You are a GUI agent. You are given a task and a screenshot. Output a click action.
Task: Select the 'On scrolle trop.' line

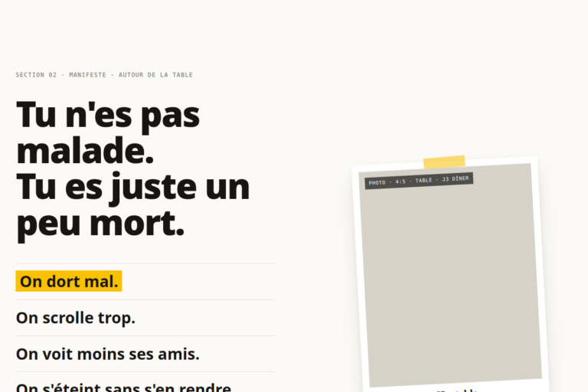pos(75,318)
